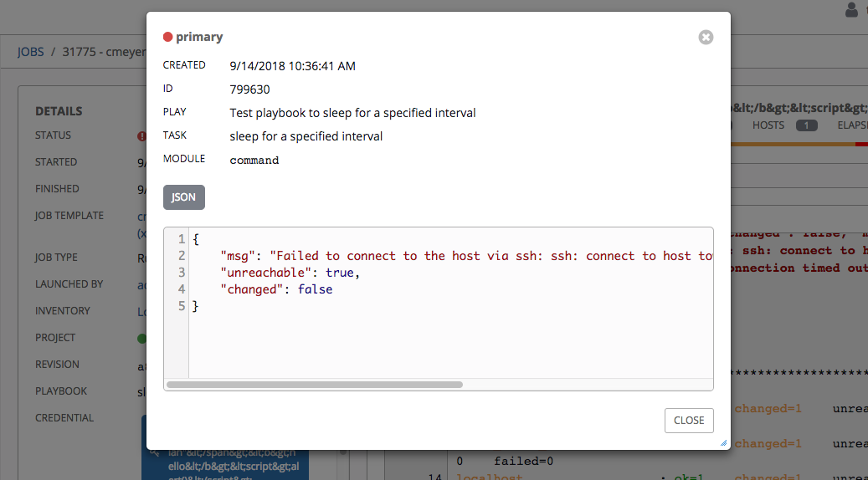Click the PROJECT label in details panel
Viewport: 868px width, 480px height.
point(54,338)
